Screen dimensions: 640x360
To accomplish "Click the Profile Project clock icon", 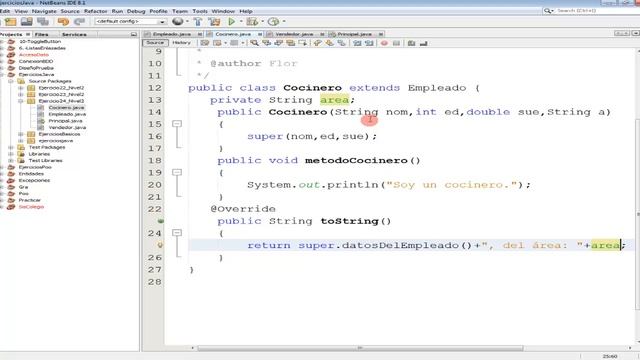I will (273, 22).
